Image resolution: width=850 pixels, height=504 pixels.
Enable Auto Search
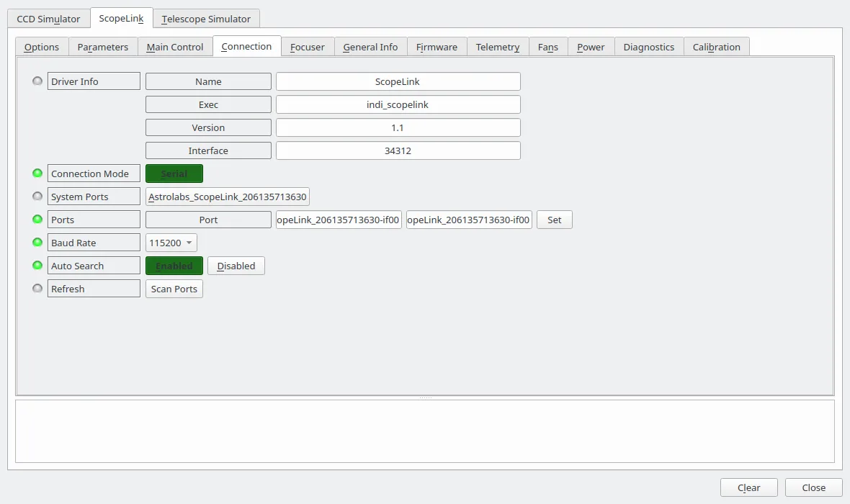[x=174, y=266]
